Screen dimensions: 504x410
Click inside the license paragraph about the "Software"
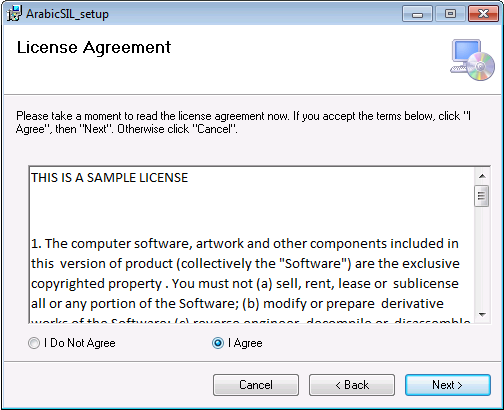click(246, 273)
